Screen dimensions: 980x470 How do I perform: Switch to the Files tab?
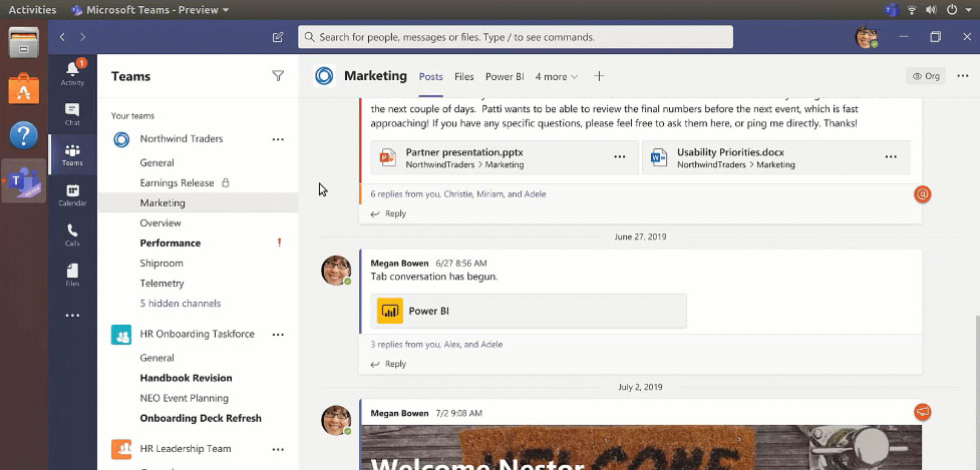464,76
